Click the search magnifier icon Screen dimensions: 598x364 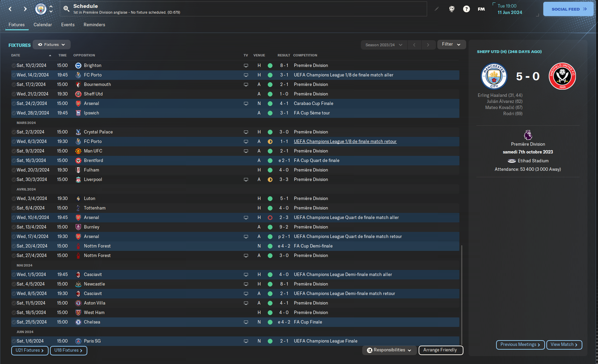click(66, 9)
